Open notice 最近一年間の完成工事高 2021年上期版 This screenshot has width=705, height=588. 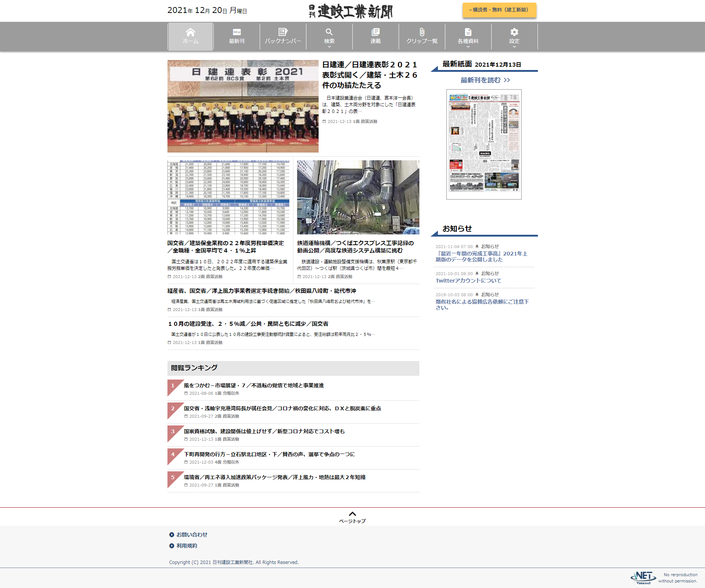(482, 257)
